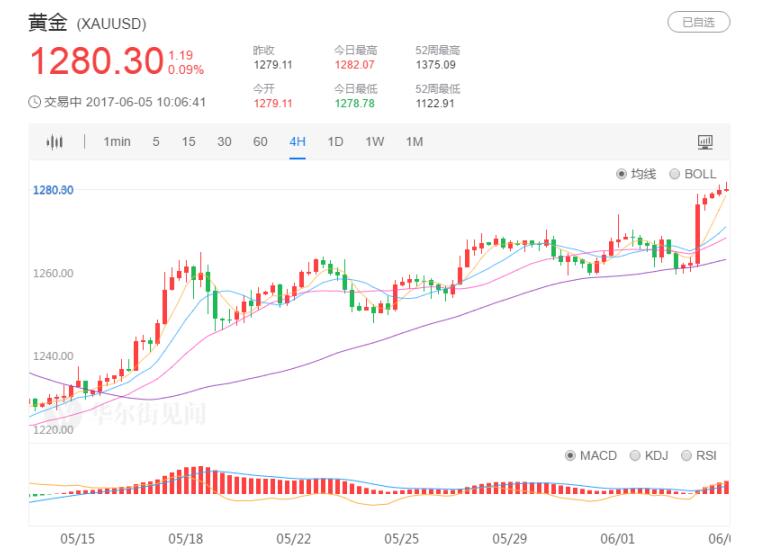Click the candlestick chart type icon
This screenshot has width=766, height=558.
coord(54,142)
